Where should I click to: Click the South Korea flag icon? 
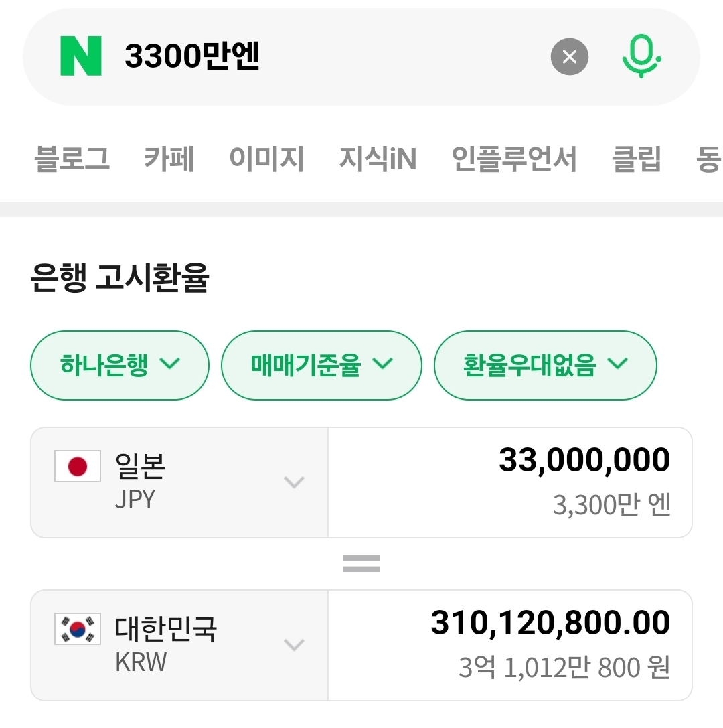(78, 629)
